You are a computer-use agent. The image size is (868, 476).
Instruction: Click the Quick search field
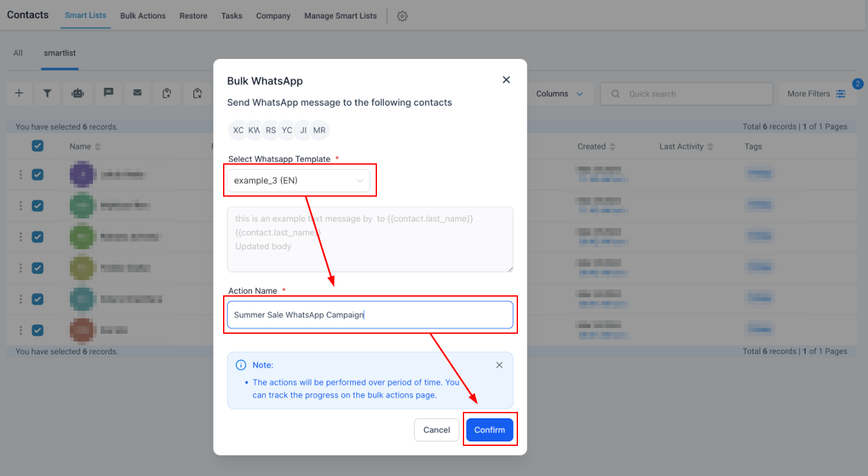coord(687,94)
